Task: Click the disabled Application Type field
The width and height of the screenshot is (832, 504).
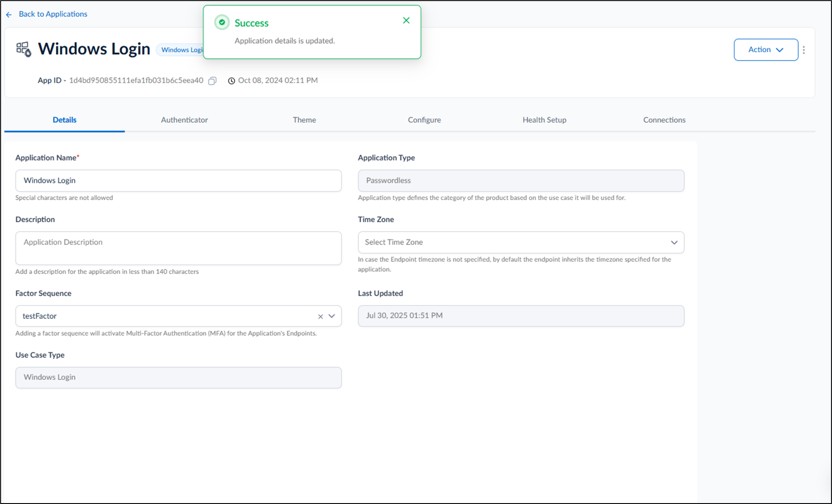Action: pos(521,181)
